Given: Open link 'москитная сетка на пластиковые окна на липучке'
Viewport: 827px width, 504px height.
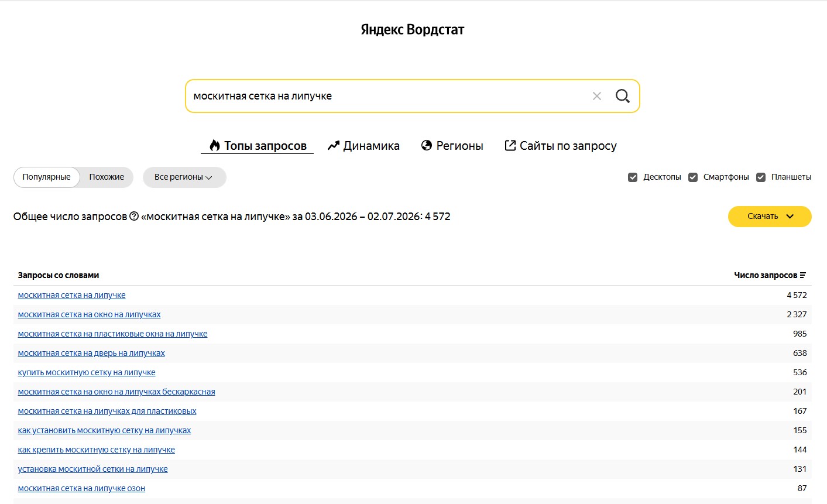Looking at the screenshot, I should coord(113,334).
